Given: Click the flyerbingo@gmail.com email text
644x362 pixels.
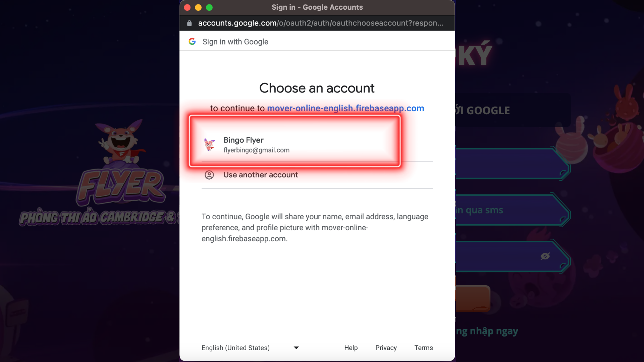Looking at the screenshot, I should click(x=256, y=150).
